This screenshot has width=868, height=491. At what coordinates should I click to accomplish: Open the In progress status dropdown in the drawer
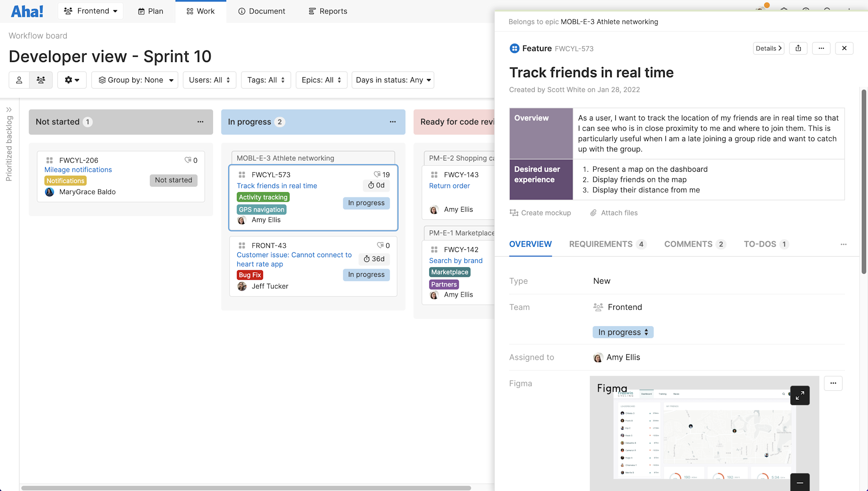coord(623,332)
